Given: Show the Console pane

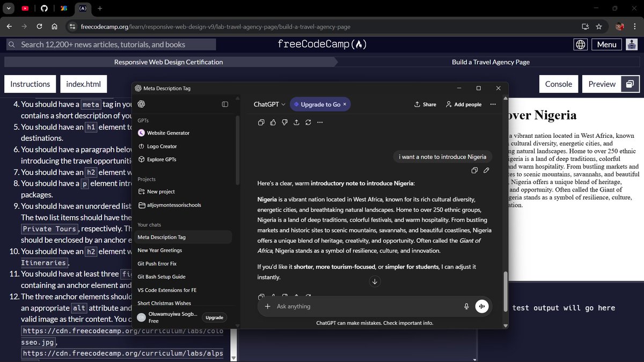Looking at the screenshot, I should coord(559,84).
